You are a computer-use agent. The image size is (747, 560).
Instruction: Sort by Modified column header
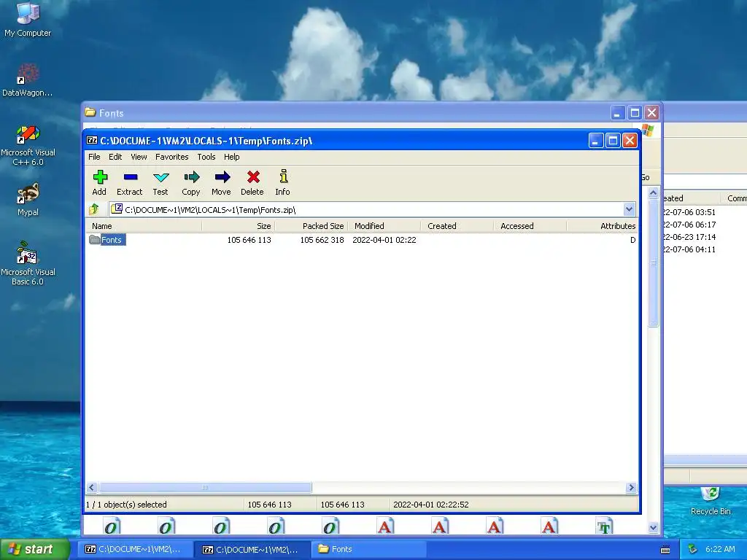pos(384,226)
